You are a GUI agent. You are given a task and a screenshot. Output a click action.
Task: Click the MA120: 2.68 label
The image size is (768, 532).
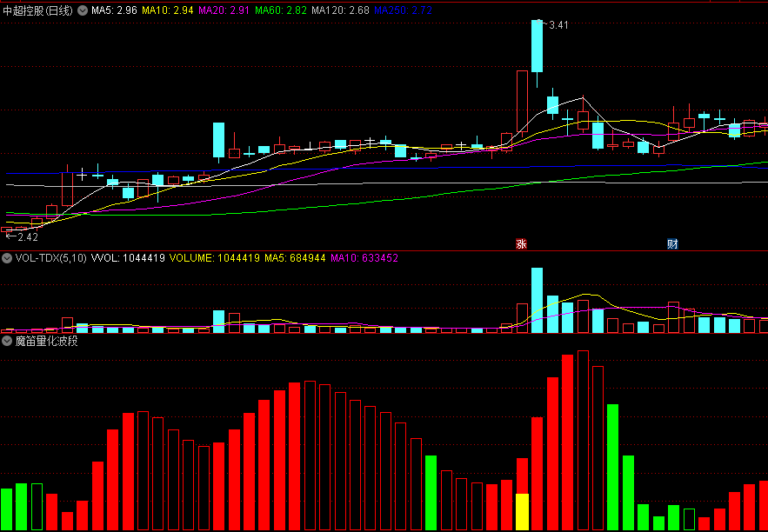click(340, 10)
